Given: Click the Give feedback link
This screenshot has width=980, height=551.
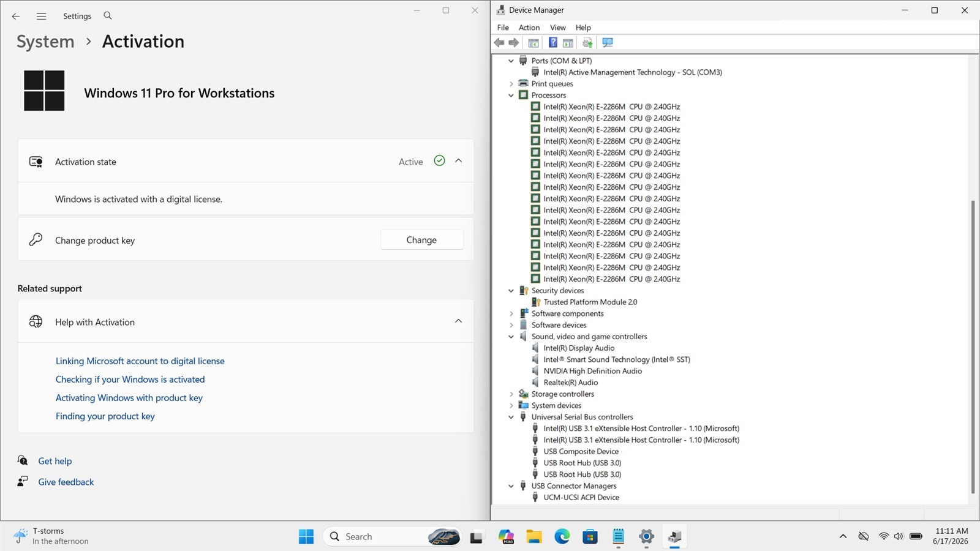Looking at the screenshot, I should pyautogui.click(x=66, y=482).
